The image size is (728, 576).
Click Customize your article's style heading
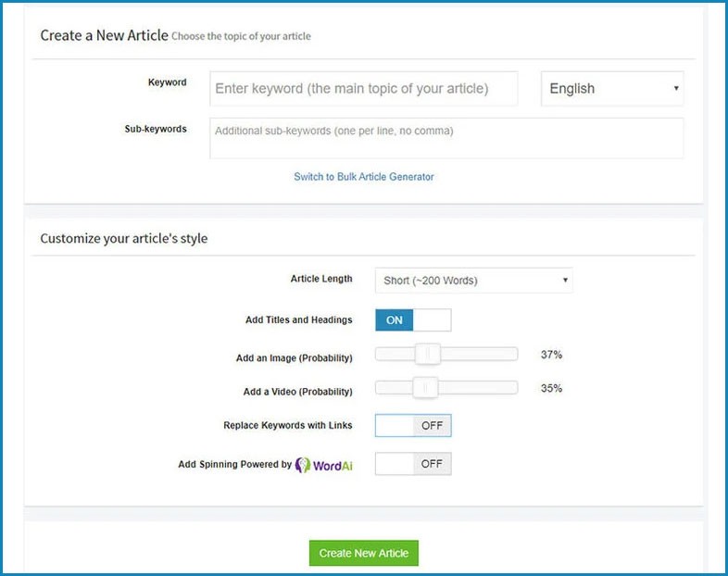click(x=124, y=239)
